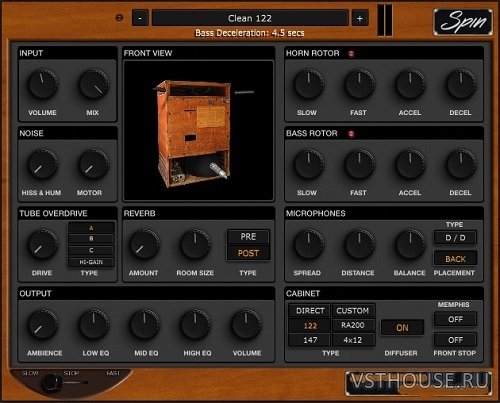Toggle the DIFFUSER ON button
This screenshot has height=403, width=500.
(402, 328)
